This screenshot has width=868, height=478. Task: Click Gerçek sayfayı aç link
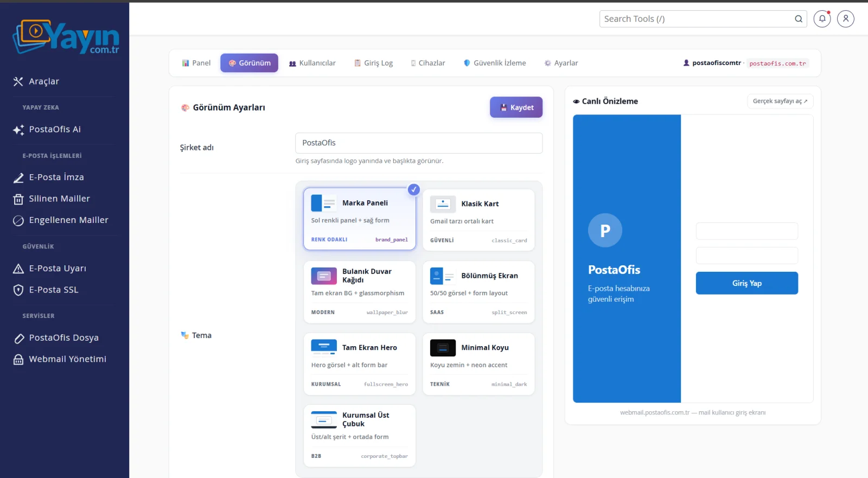pos(780,101)
